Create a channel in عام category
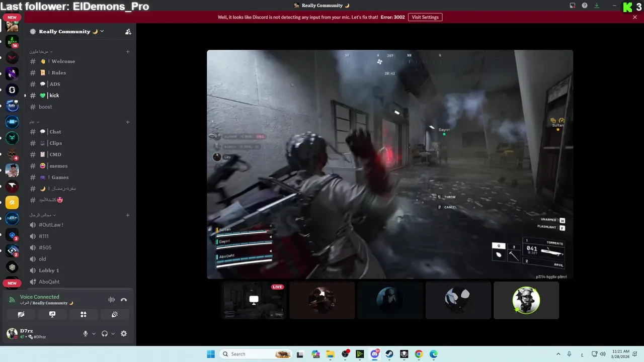644x362 pixels. (128, 122)
